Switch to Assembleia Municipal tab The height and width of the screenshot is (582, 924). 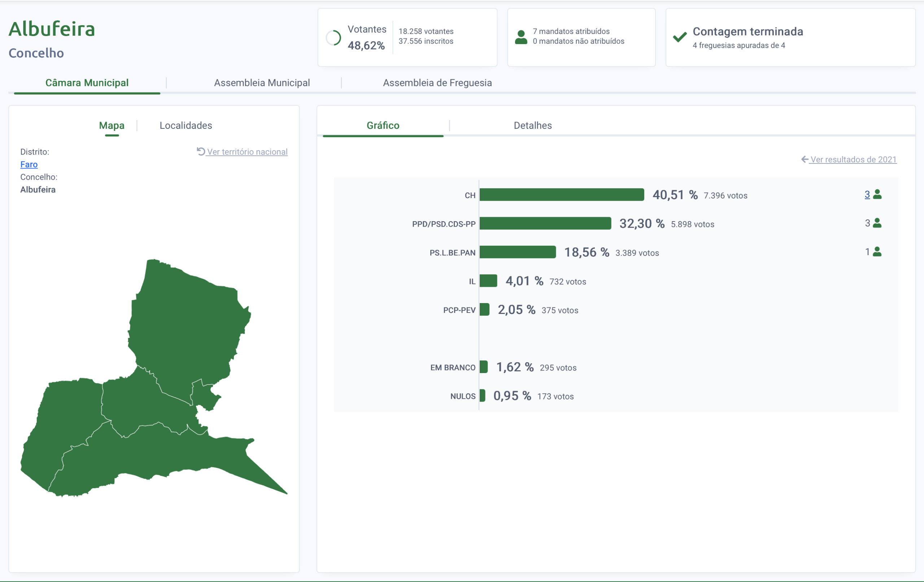coord(262,83)
